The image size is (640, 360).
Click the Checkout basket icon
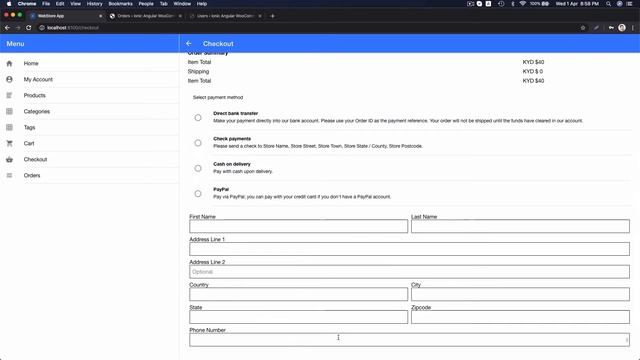tap(9, 159)
